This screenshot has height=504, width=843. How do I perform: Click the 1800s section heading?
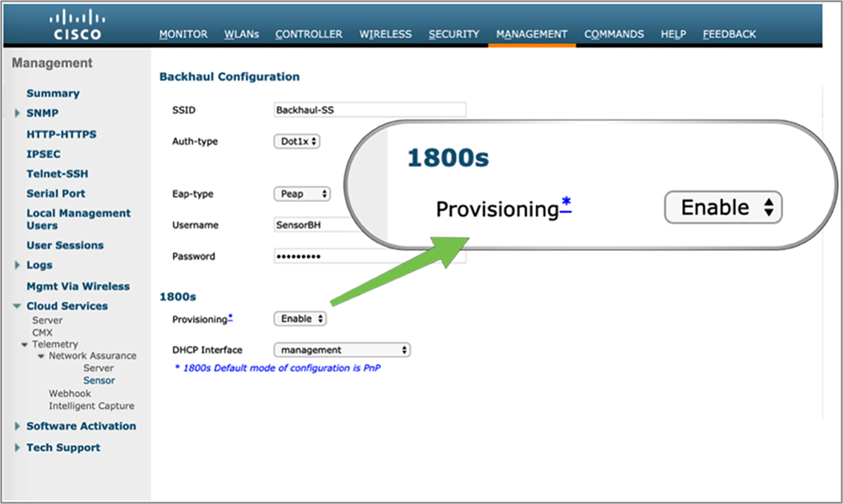[x=178, y=297]
